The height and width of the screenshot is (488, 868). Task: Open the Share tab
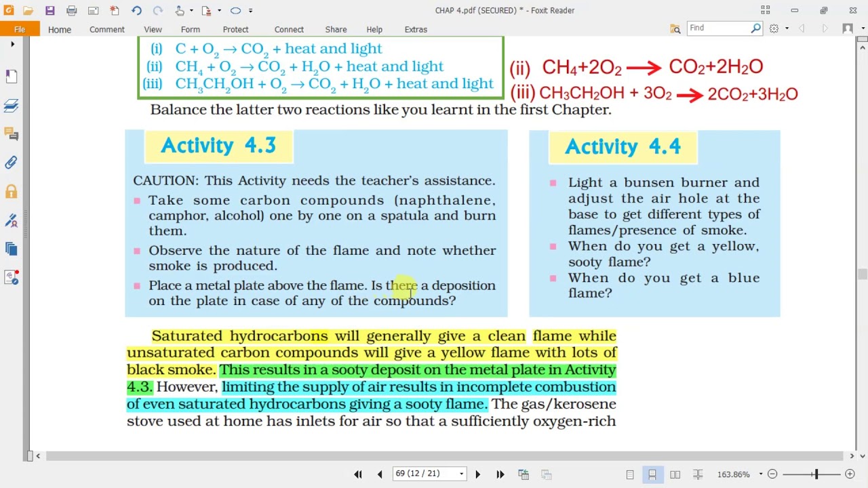[336, 29]
